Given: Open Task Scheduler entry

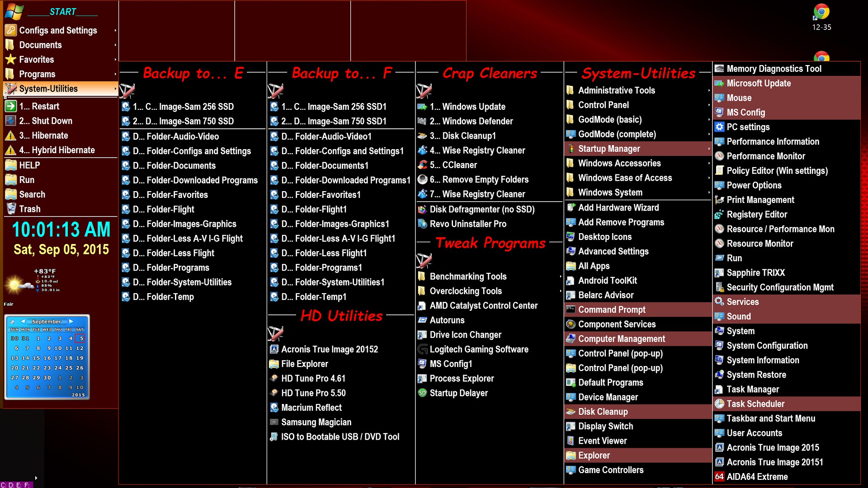Looking at the screenshot, I should point(755,404).
